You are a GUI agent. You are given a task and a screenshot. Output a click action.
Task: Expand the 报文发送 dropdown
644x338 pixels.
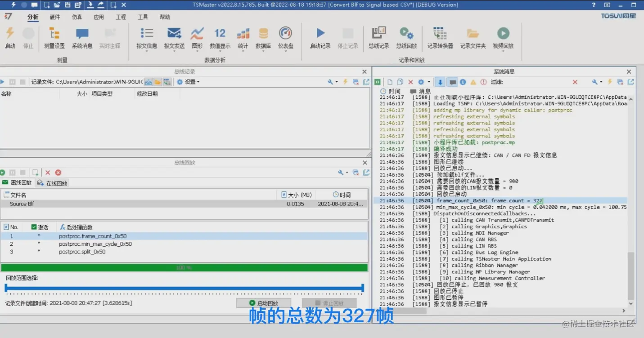point(174,51)
